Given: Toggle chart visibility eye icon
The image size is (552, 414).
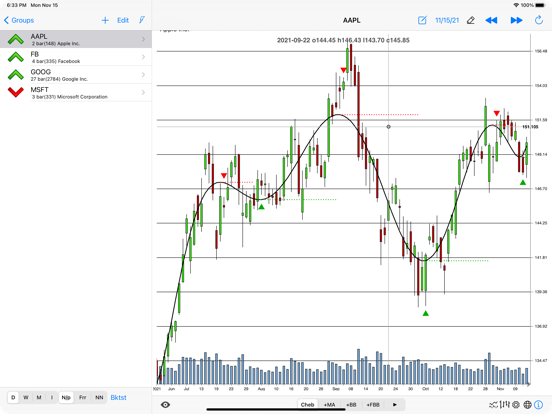Looking at the screenshot, I should click(x=165, y=405).
